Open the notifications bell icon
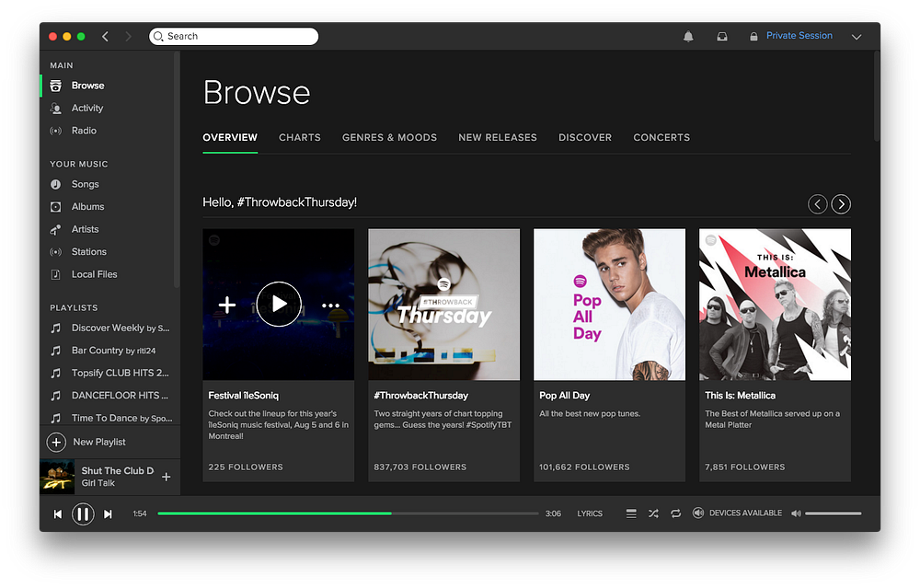This screenshot has height=588, width=920. 688,37
